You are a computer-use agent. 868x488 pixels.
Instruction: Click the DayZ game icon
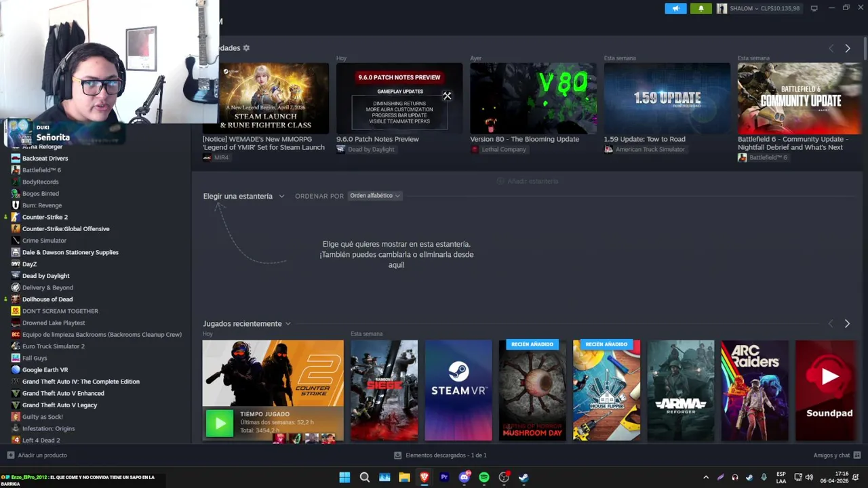coord(16,264)
